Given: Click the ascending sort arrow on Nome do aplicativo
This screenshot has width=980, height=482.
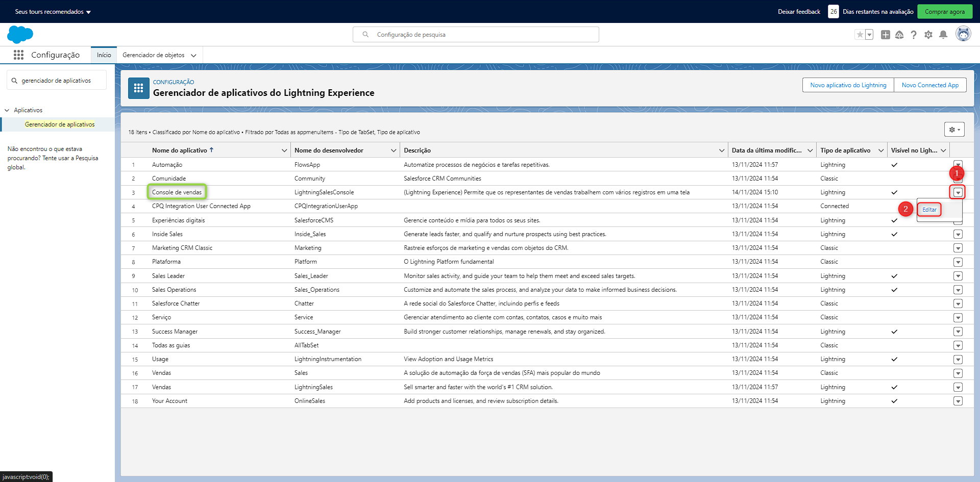Looking at the screenshot, I should (x=211, y=150).
